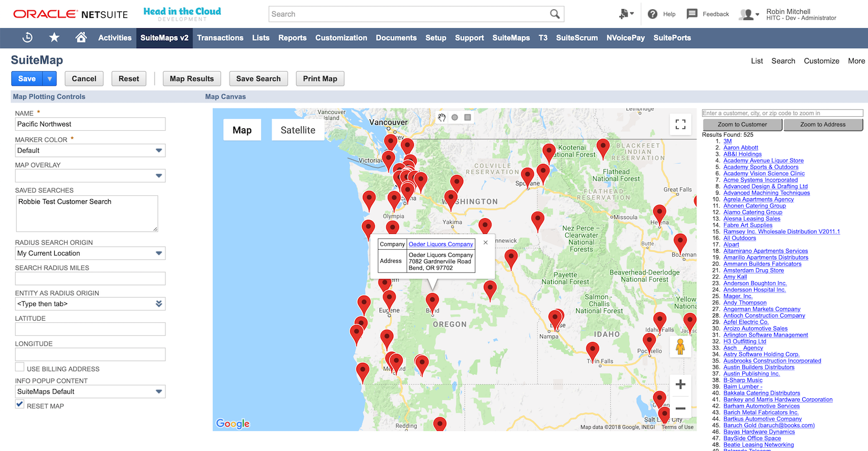This screenshot has width=868, height=451.
Task: Open the Aaron Abbott result link
Action: click(741, 148)
